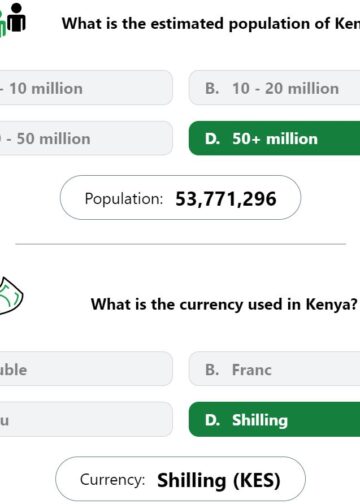Click the banknote currency icon
The width and height of the screenshot is (360, 504).
pos(11,296)
